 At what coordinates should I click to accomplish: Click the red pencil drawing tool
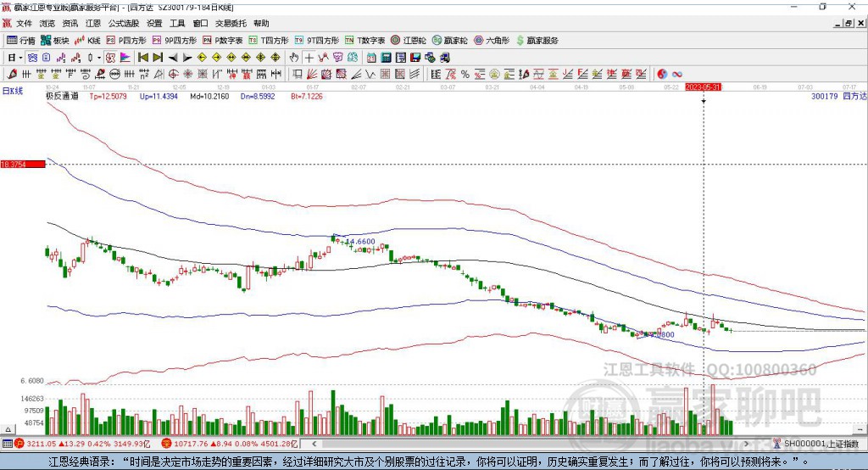(x=12, y=75)
